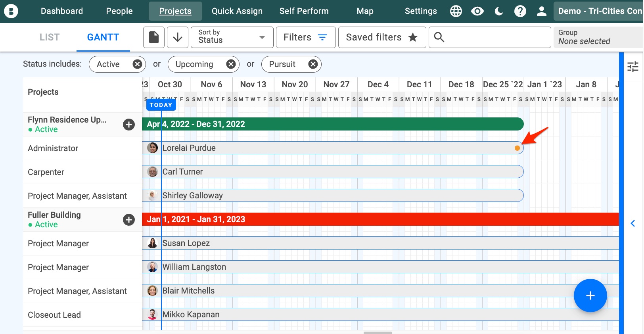Open Saved filters

click(x=382, y=37)
